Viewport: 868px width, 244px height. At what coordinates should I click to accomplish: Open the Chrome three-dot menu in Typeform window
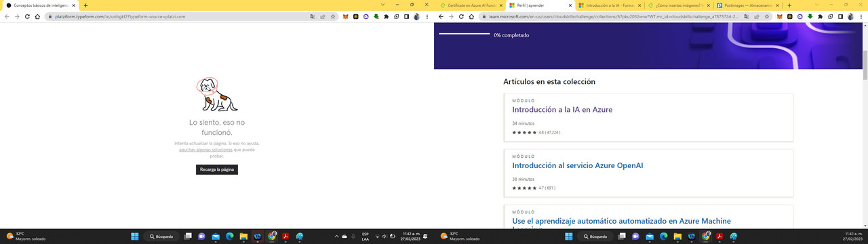pyautogui.click(x=428, y=16)
